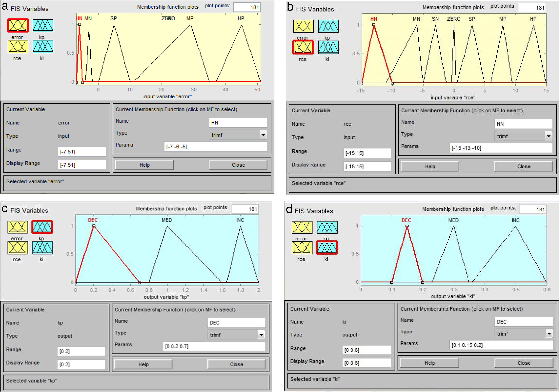Select the error variable icon in panel a
The height and width of the screenshot is (392, 559).
17,25
